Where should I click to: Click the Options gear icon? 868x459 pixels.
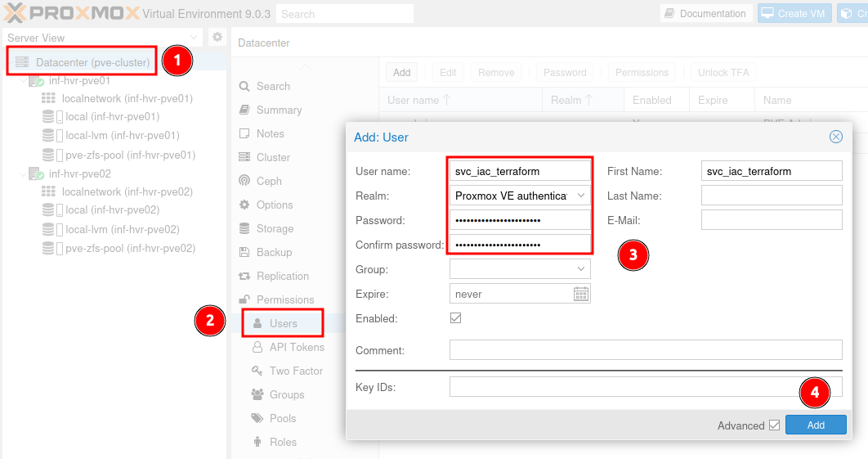coord(244,205)
